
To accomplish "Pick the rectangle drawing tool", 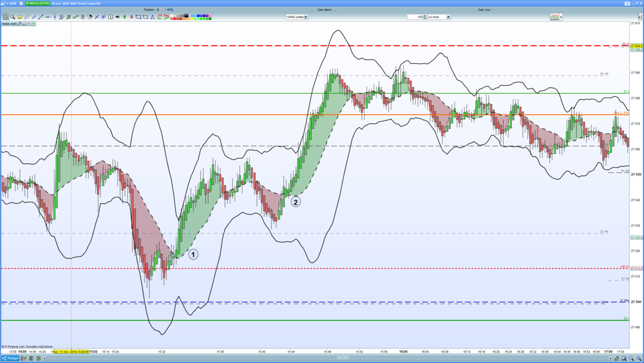I will point(138,17).
